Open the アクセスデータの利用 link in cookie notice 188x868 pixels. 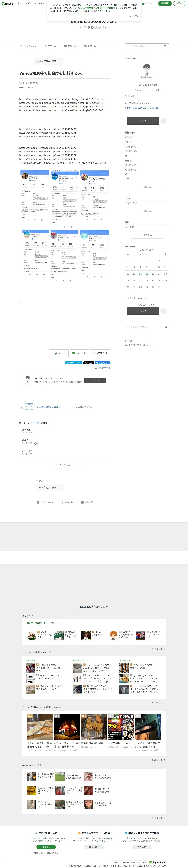coord(105,8)
